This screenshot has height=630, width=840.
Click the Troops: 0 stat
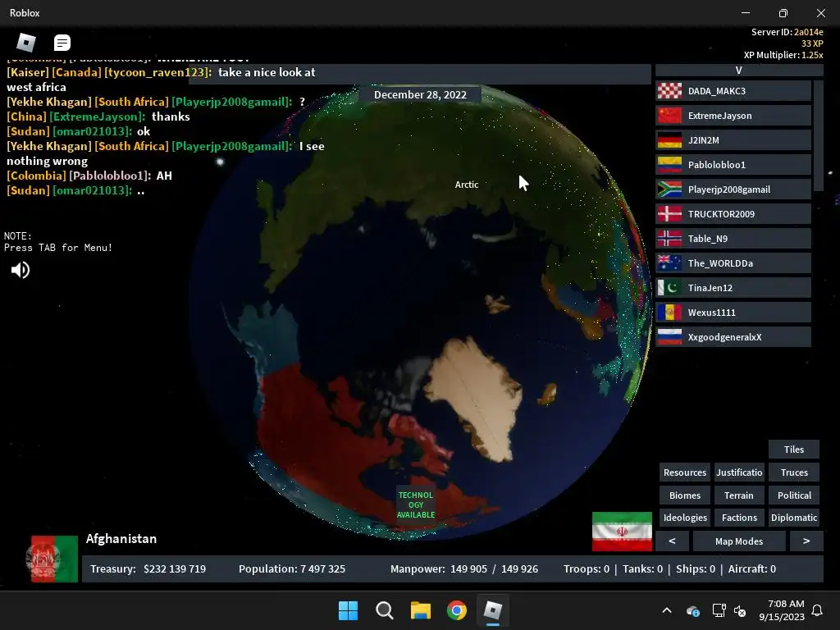pyautogui.click(x=587, y=569)
